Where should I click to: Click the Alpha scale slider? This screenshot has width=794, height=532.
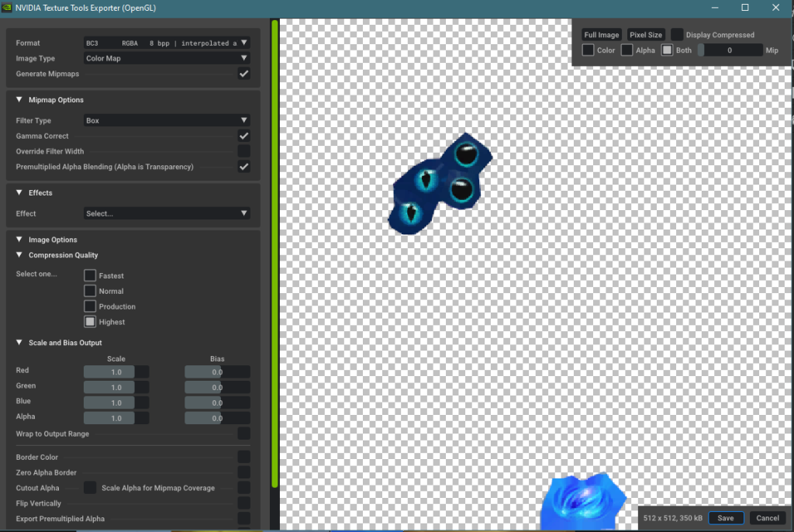coord(116,418)
